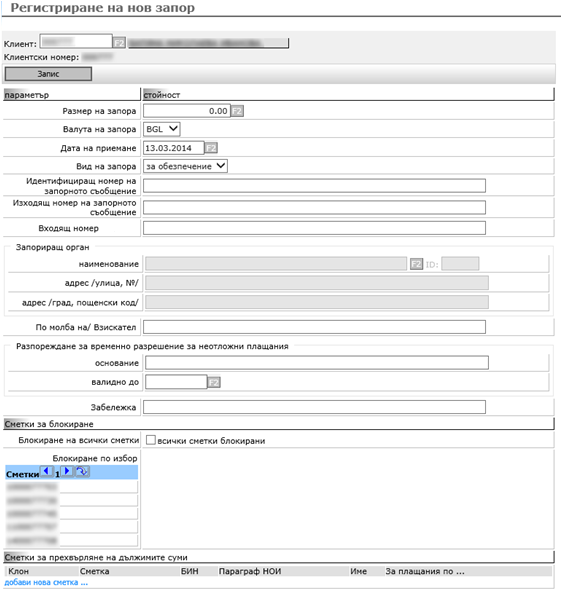This screenshot has width=562, height=605.
Task: Click the Запориращ орган наименование field
Action: pyautogui.click(x=276, y=264)
